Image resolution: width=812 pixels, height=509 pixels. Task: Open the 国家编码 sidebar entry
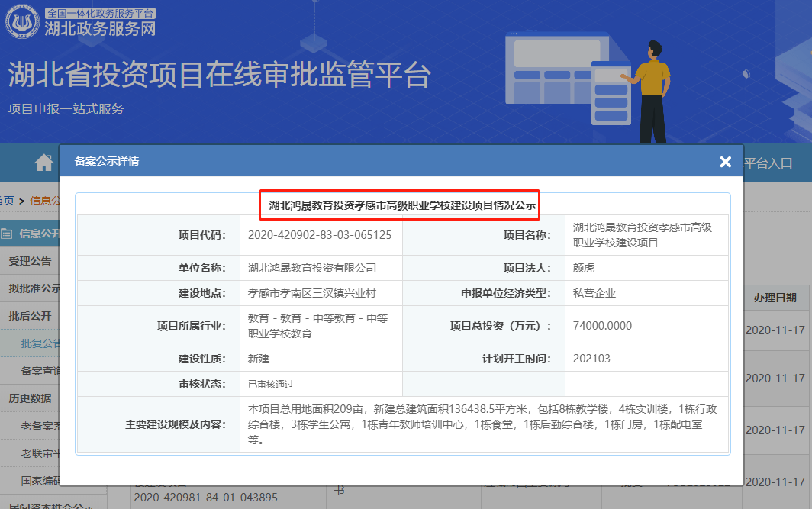[40, 481]
